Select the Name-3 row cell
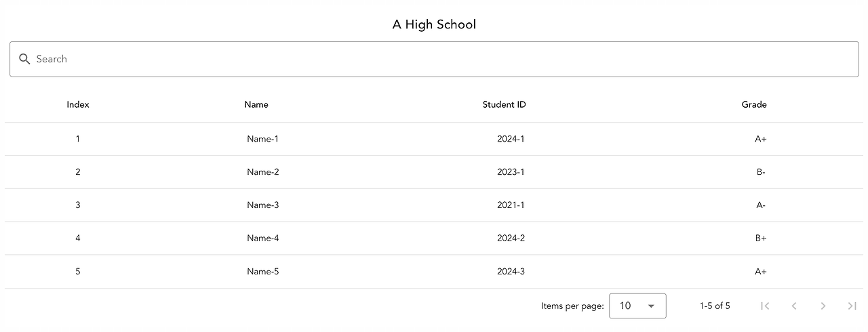 (262, 205)
